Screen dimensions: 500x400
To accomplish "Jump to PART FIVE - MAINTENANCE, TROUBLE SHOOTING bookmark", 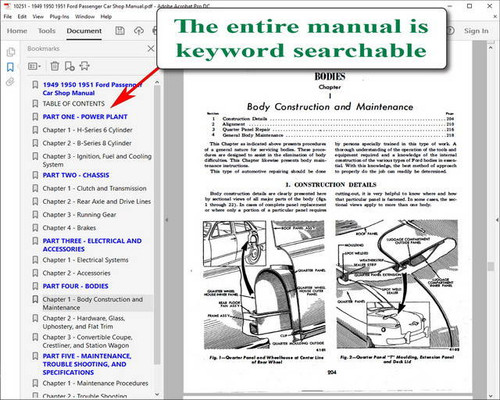I will coord(87,364).
